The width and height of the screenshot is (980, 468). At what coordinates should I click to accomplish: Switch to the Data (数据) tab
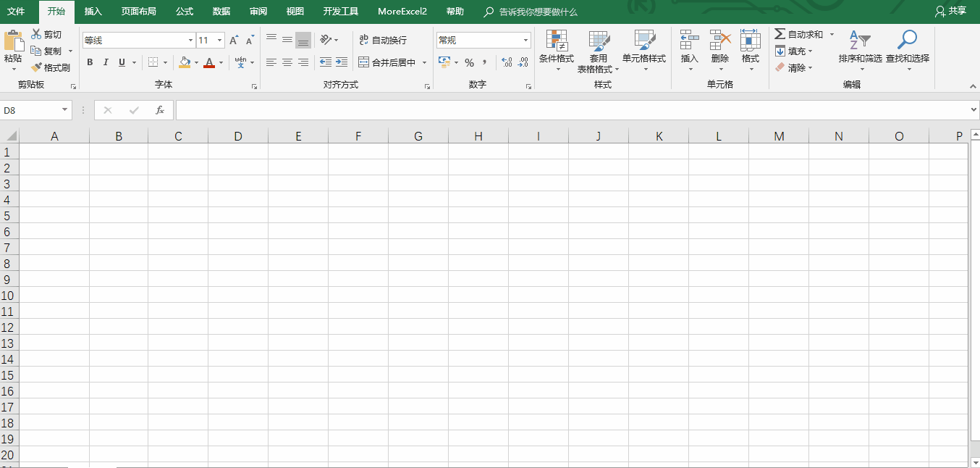pos(221,12)
